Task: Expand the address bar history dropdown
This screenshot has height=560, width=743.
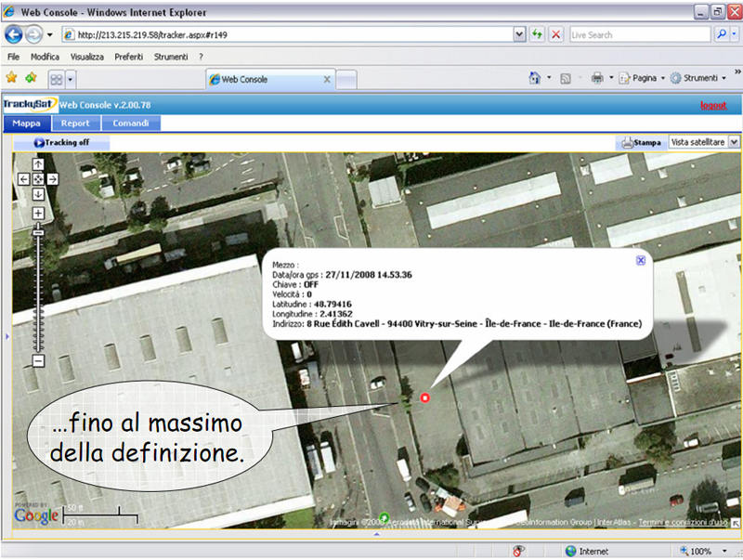Action: click(520, 34)
